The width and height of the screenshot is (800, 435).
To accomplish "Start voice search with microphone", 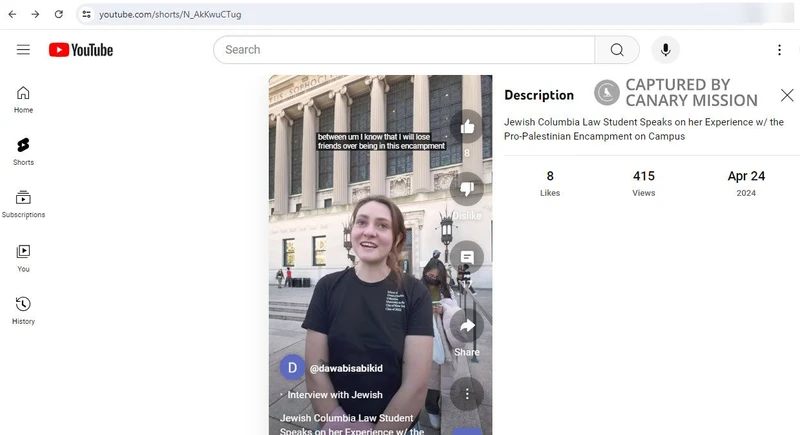I will point(665,50).
